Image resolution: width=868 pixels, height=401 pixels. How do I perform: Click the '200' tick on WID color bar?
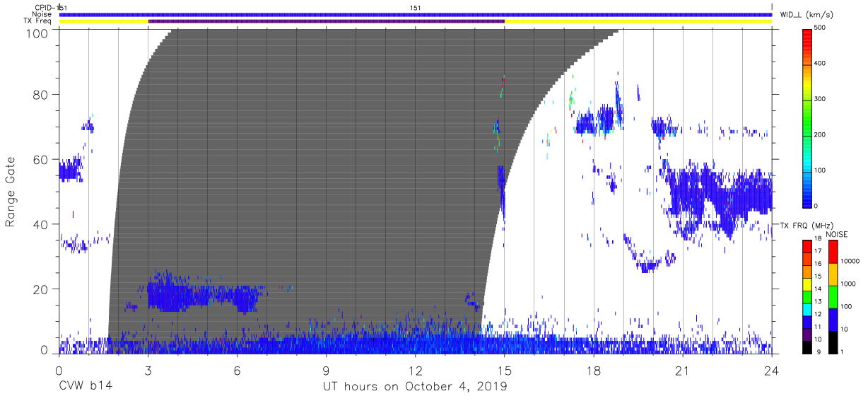pyautogui.click(x=821, y=134)
